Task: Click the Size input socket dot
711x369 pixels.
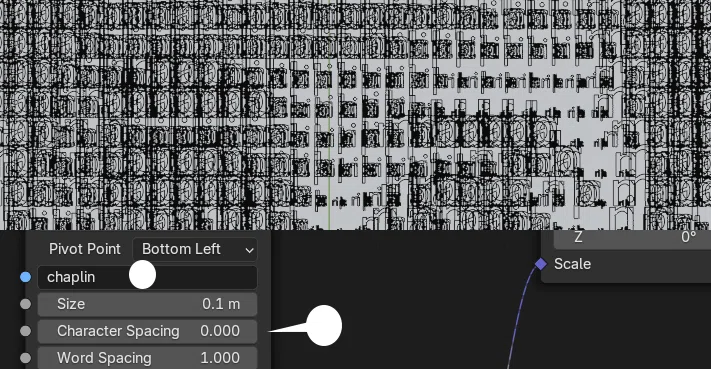Action: click(x=26, y=304)
